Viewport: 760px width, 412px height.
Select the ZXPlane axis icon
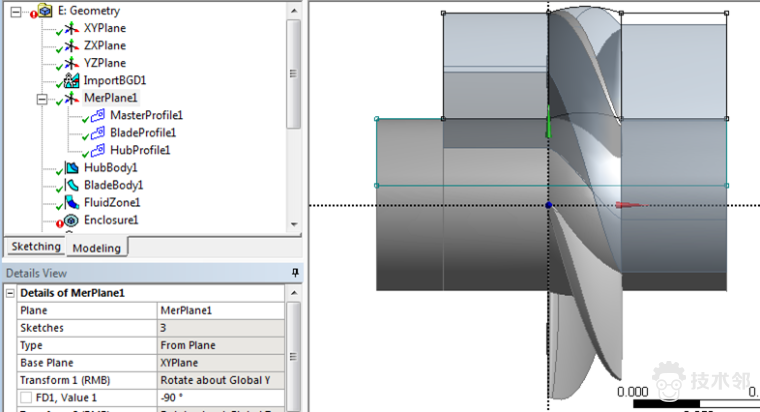(71, 46)
